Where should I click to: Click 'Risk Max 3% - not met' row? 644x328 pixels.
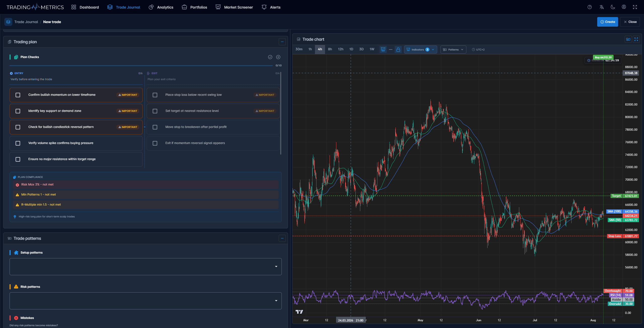click(145, 184)
